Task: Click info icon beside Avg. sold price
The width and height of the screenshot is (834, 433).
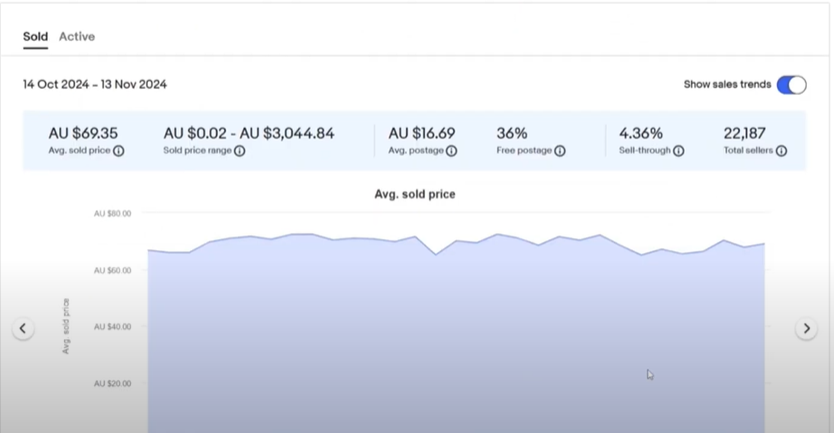Action: [x=119, y=151]
